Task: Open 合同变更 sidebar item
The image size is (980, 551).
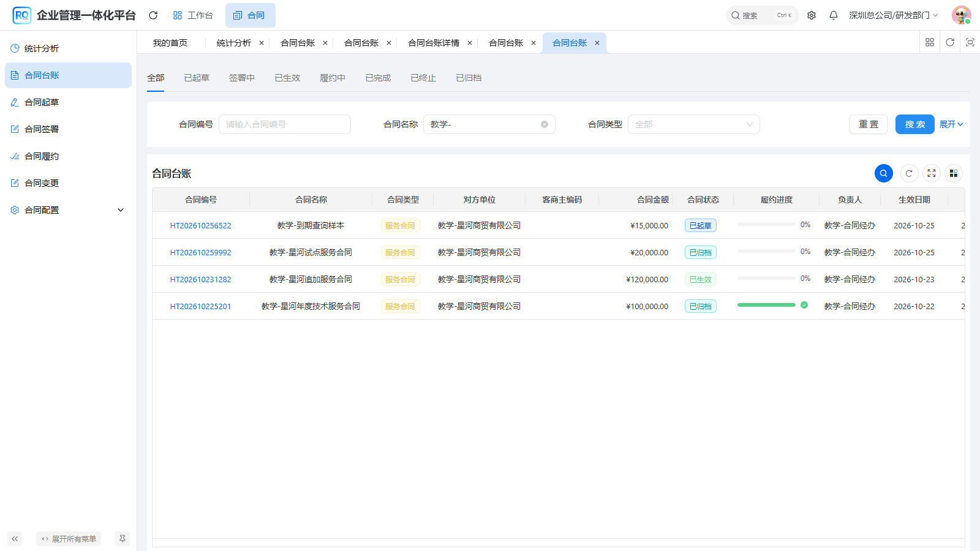Action: [x=68, y=183]
